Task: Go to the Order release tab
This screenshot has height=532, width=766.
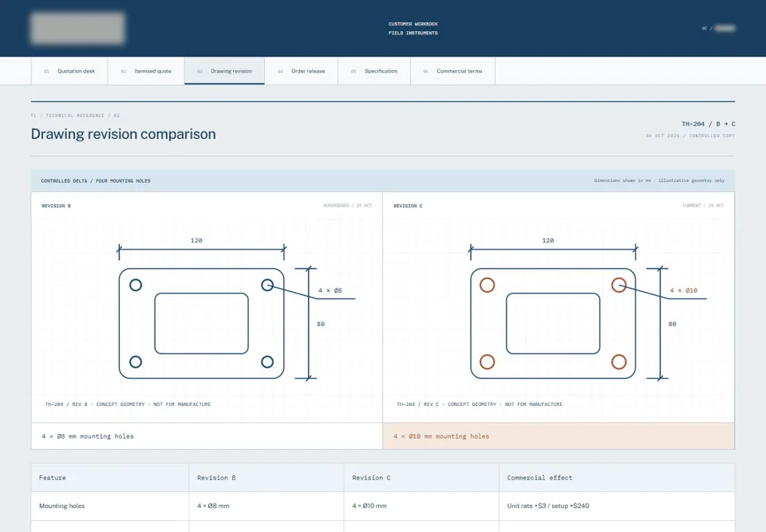Action: click(302, 71)
